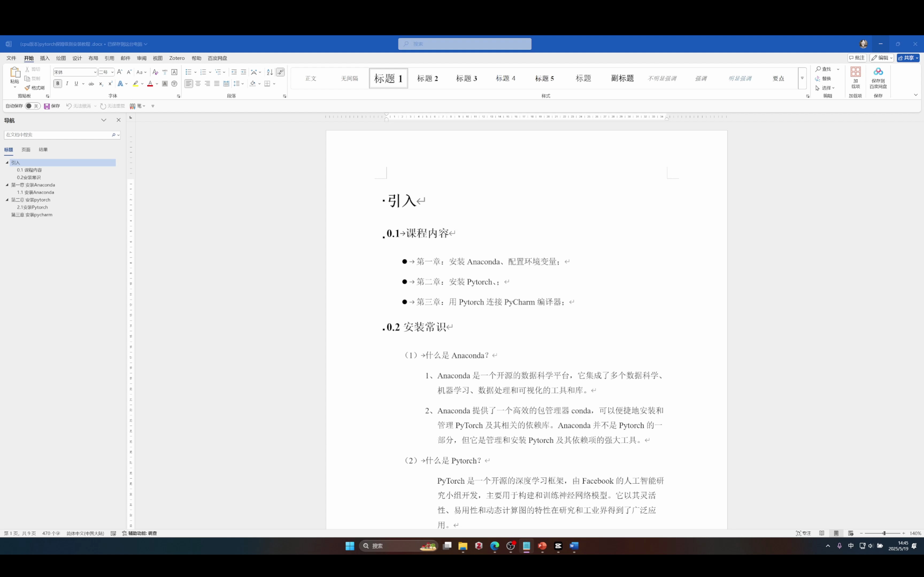Toggle Bold formatting

[x=57, y=84]
